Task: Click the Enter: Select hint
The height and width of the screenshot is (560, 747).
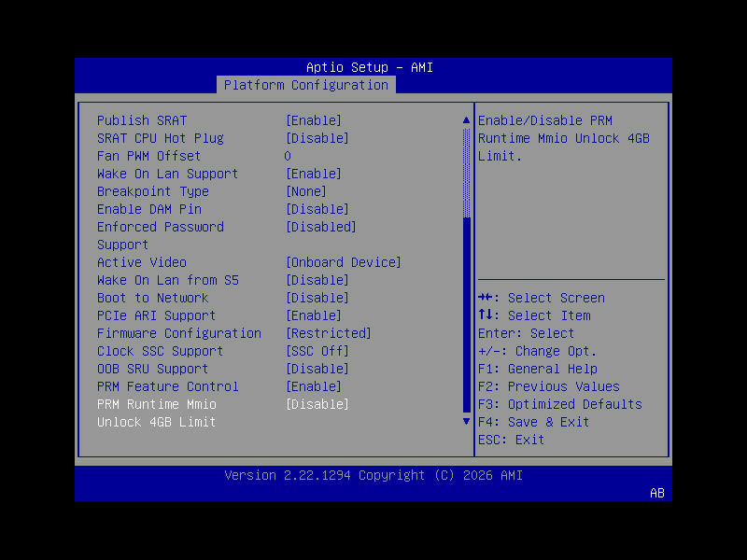Action: coord(527,333)
